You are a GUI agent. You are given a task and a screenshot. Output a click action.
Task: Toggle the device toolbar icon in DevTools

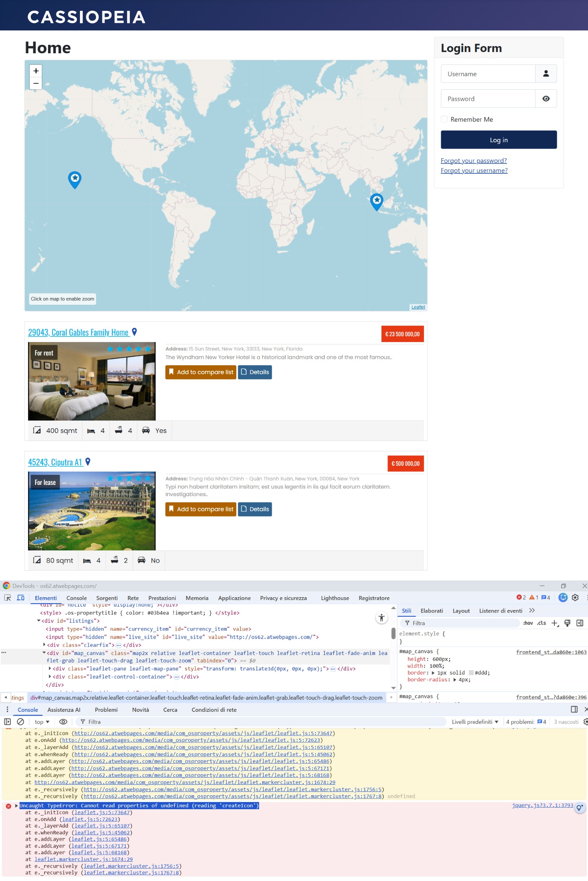[21, 597]
